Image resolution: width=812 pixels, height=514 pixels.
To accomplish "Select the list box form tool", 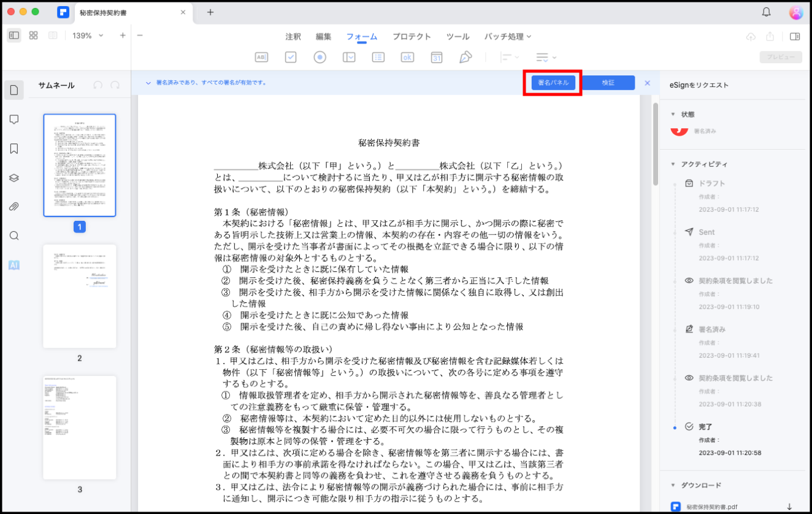I will [x=378, y=57].
